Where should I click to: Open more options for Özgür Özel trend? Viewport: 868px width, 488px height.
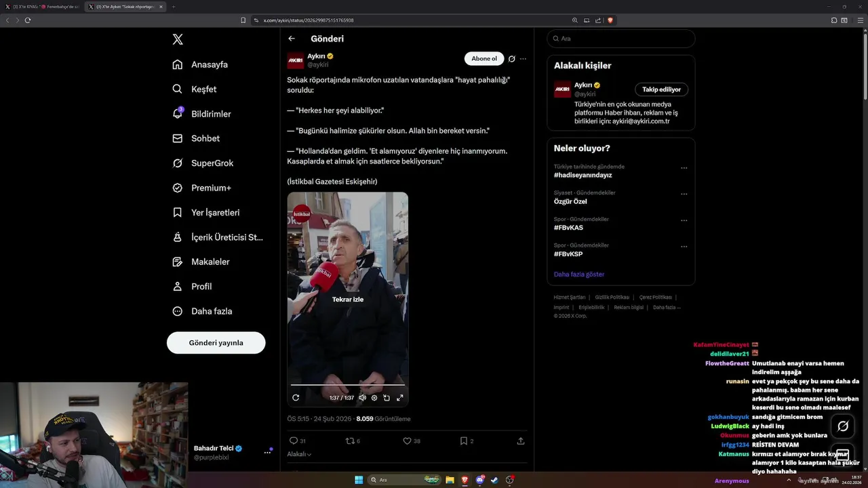[684, 194]
